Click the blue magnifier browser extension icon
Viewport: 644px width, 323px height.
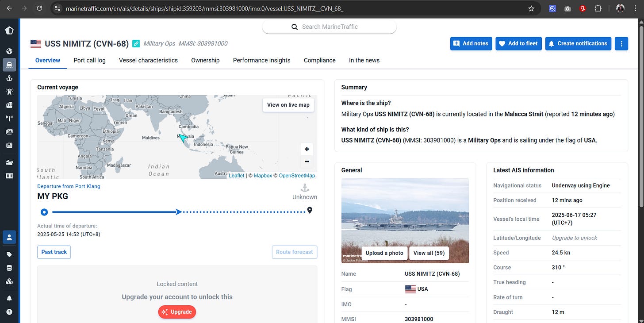(x=552, y=8)
